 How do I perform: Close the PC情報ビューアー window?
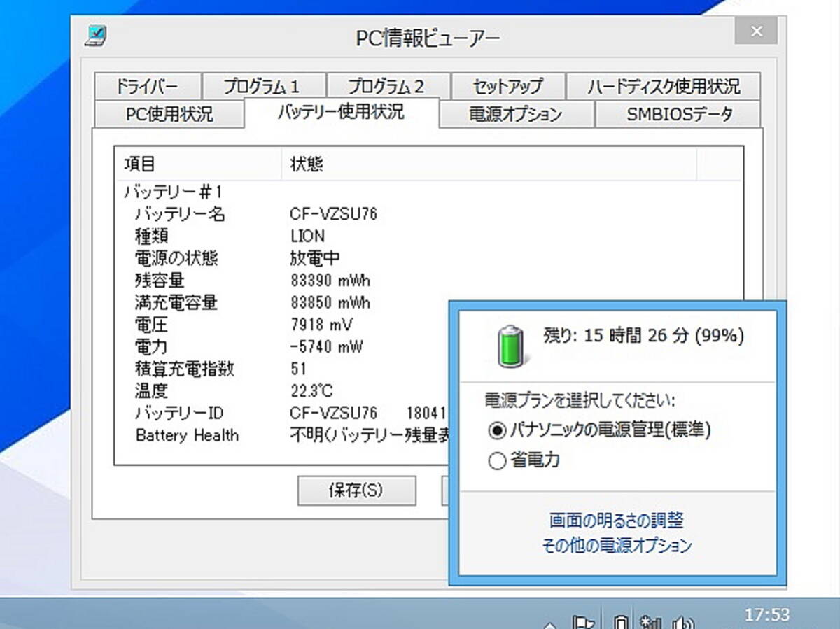pyautogui.click(x=755, y=31)
